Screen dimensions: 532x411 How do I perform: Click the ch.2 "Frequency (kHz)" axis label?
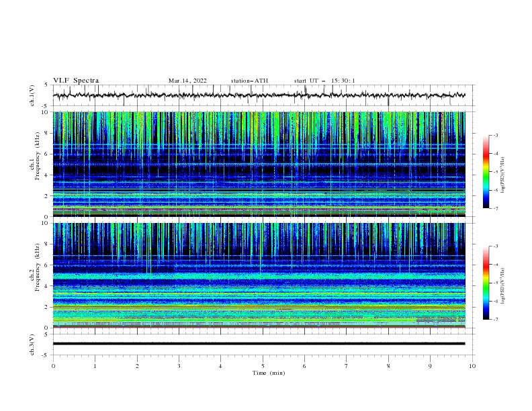click(38, 267)
